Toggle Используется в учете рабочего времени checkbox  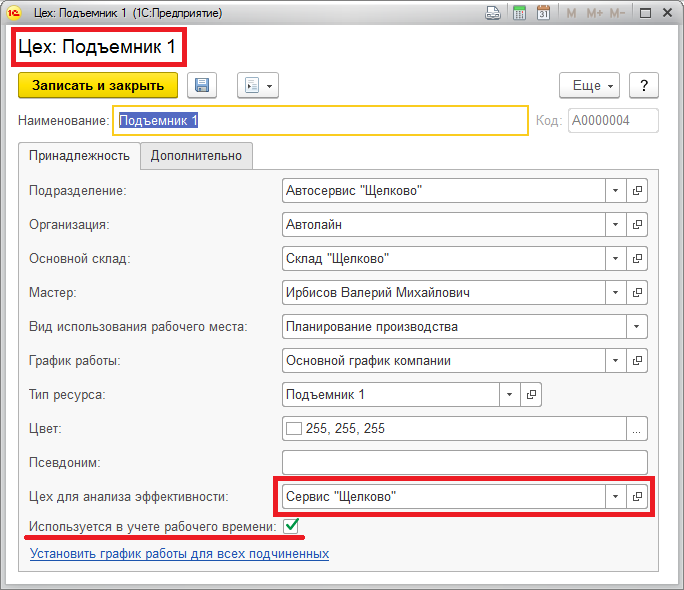click(x=291, y=526)
